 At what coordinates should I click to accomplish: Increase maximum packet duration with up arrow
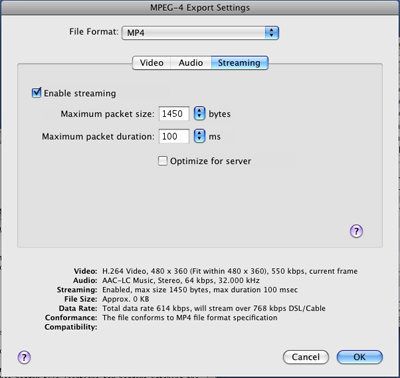click(x=199, y=133)
